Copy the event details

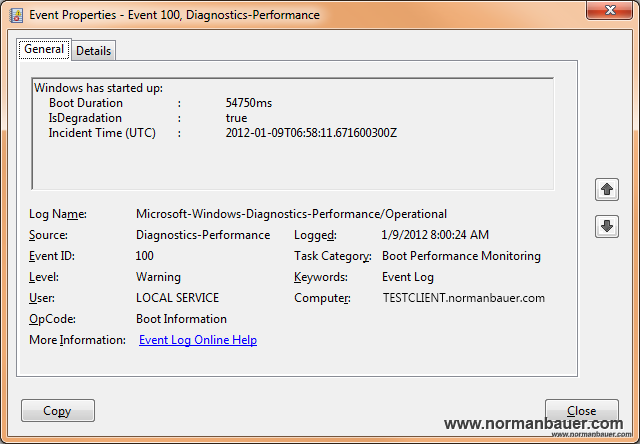[x=58, y=411]
